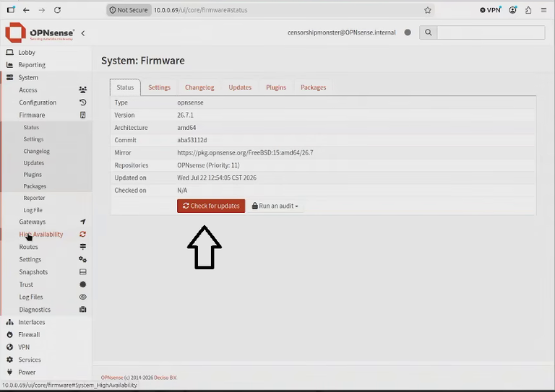Click the Trust certificate icon
Viewport: 555px width, 392px height.
(83, 284)
